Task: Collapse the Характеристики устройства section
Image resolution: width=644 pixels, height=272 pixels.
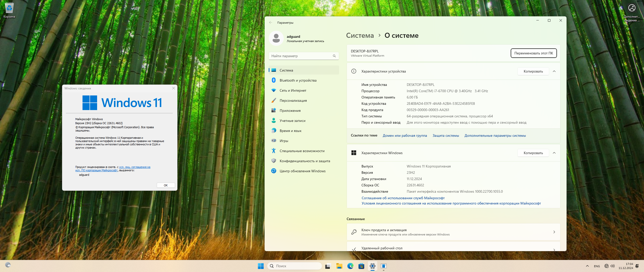Action: (554, 71)
